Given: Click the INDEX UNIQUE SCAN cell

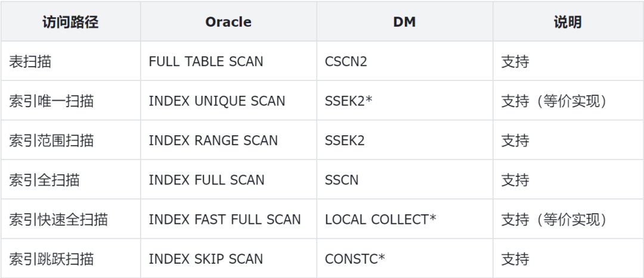Looking at the screenshot, I should [x=216, y=101].
